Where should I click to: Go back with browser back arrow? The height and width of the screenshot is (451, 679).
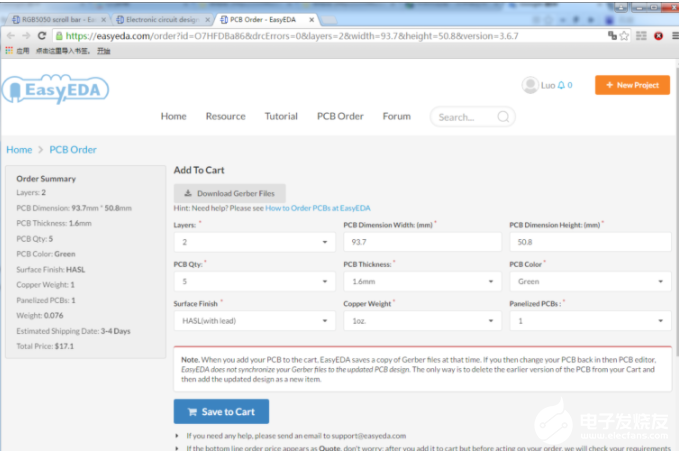(11, 36)
